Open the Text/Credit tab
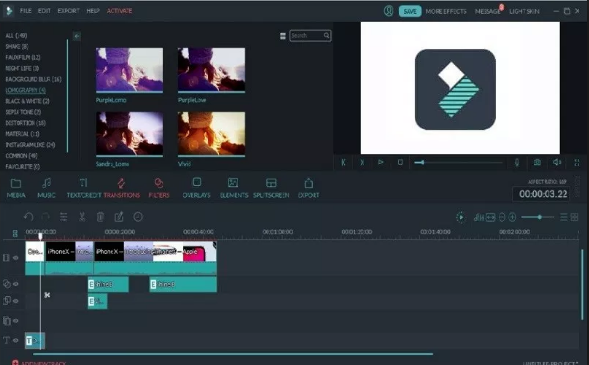This screenshot has height=365, width=589. point(84,188)
